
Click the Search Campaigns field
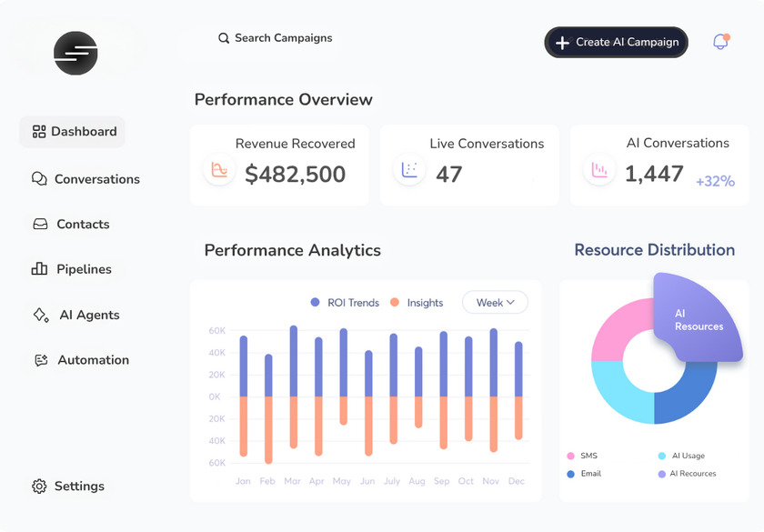276,38
